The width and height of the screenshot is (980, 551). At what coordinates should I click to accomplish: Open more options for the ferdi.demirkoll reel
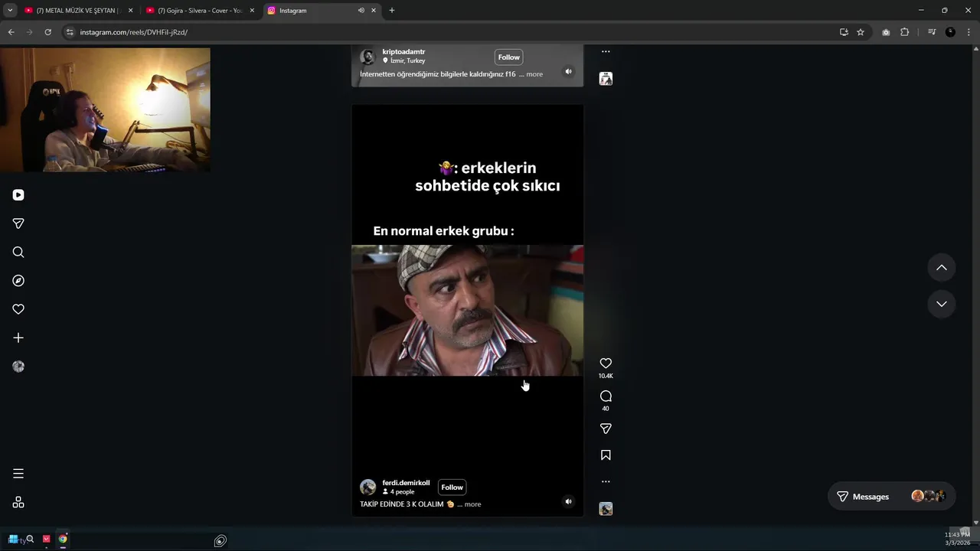point(606,481)
